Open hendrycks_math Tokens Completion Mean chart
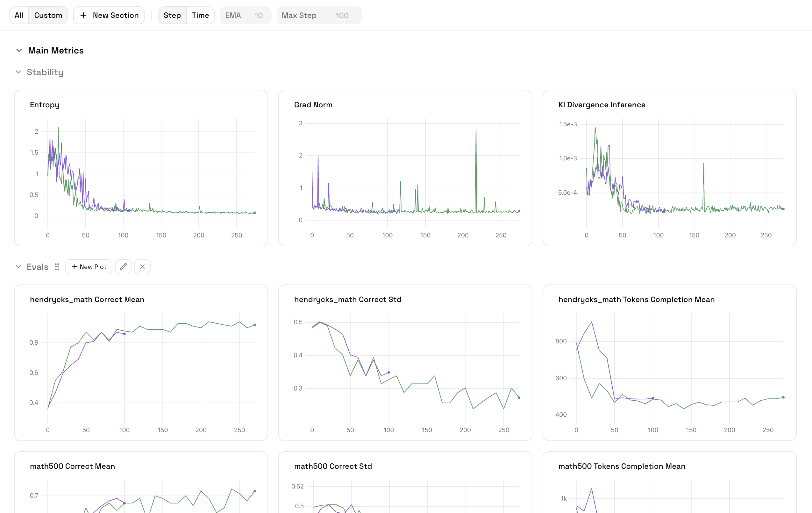The height and width of the screenshot is (513, 812). [670, 363]
